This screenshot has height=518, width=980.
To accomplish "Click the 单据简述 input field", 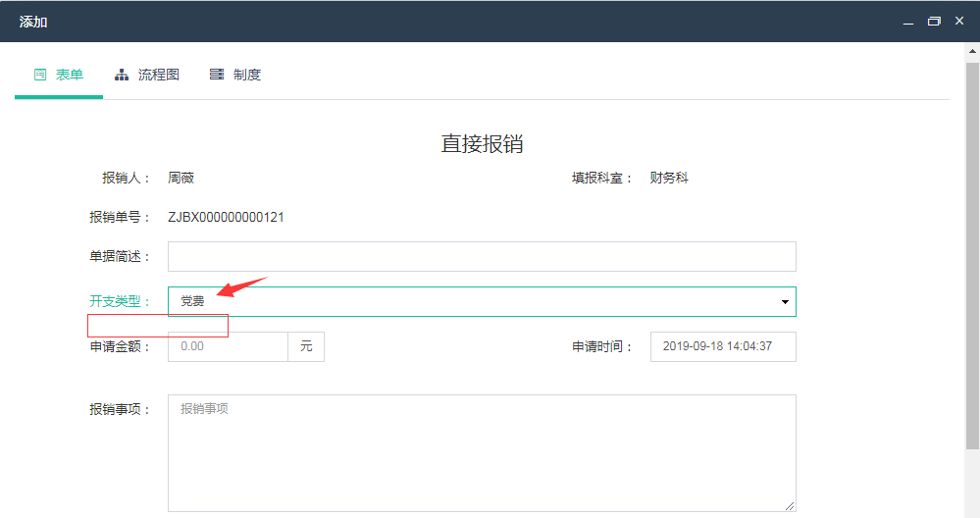I will click(482, 257).
